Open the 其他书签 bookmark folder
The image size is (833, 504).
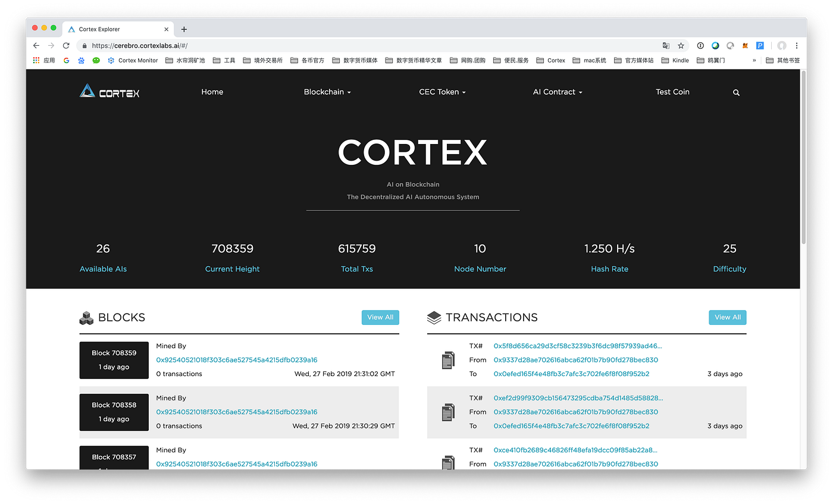pos(782,60)
